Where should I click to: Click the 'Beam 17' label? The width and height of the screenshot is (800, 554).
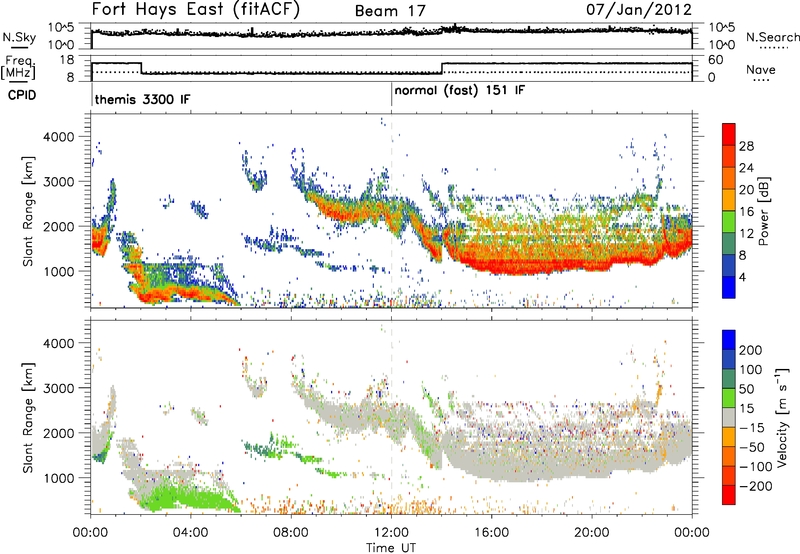390,11
